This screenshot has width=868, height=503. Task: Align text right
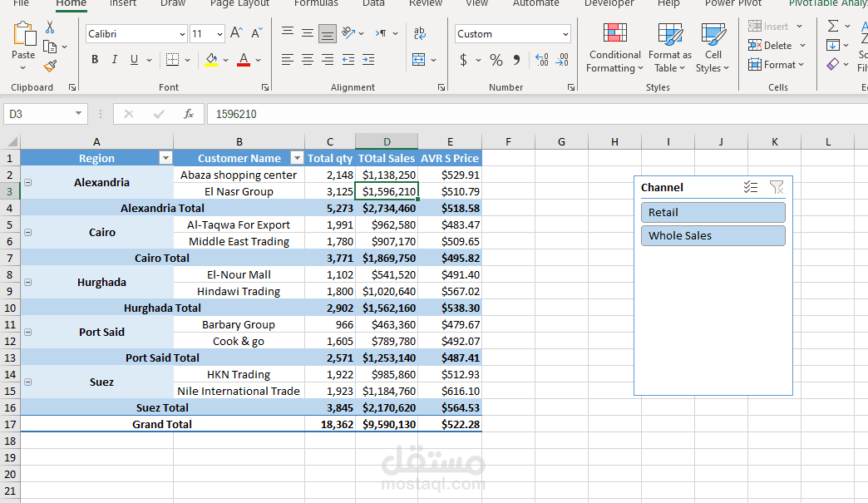tap(328, 59)
